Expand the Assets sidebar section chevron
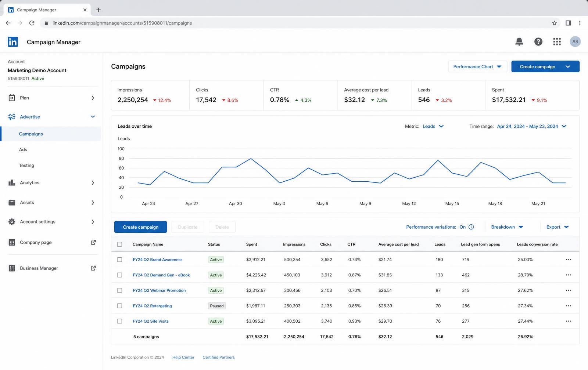Screen dimensions: 588x370 93,203
